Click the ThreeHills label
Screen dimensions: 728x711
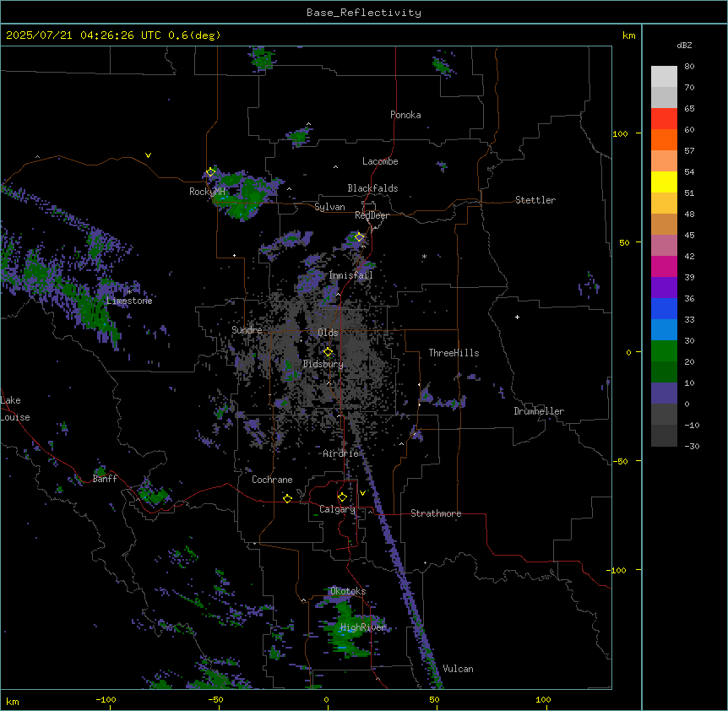click(x=454, y=353)
